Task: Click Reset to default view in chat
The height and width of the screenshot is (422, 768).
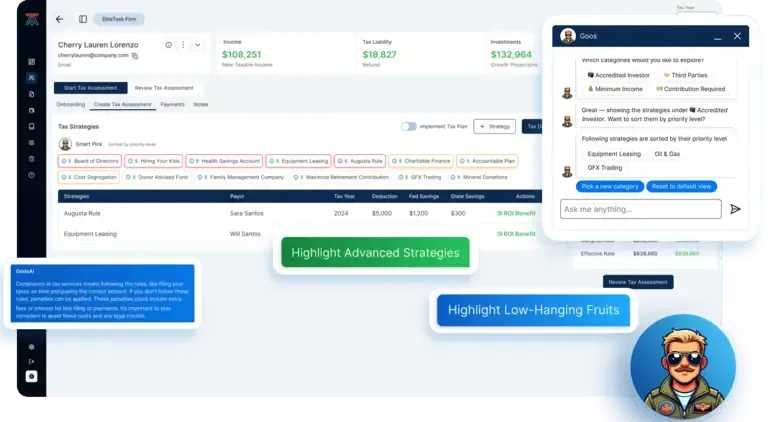Action: tap(681, 187)
